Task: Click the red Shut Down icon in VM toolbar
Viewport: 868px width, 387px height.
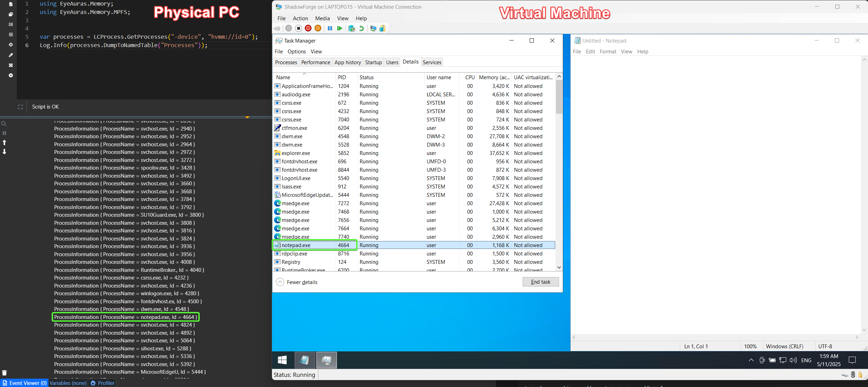Action: (308, 28)
